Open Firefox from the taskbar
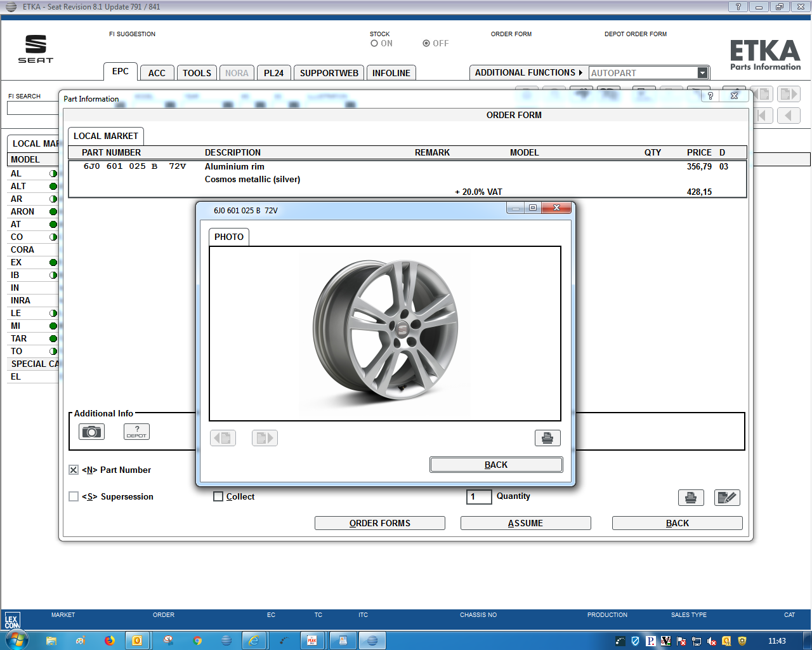 [x=109, y=640]
